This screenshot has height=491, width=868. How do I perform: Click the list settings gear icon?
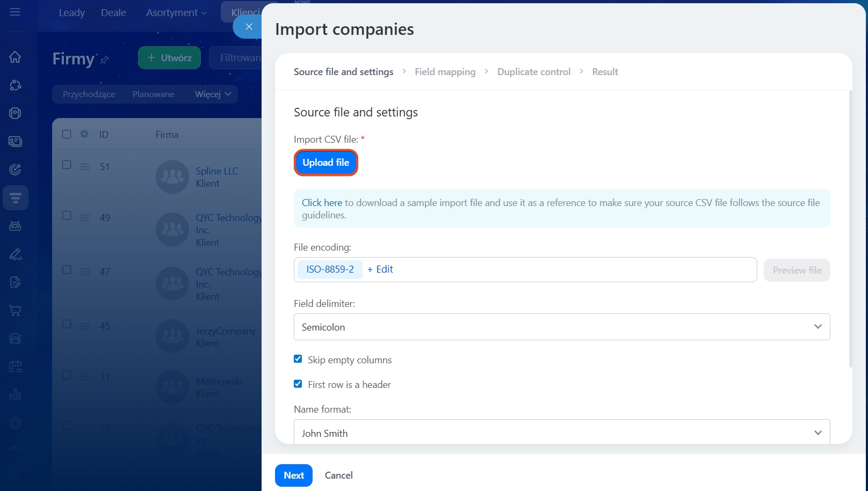[x=84, y=134]
